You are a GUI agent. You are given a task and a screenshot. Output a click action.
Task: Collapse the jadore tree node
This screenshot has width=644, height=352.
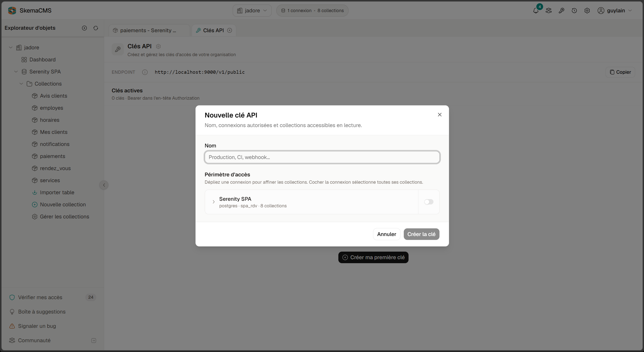coord(11,48)
